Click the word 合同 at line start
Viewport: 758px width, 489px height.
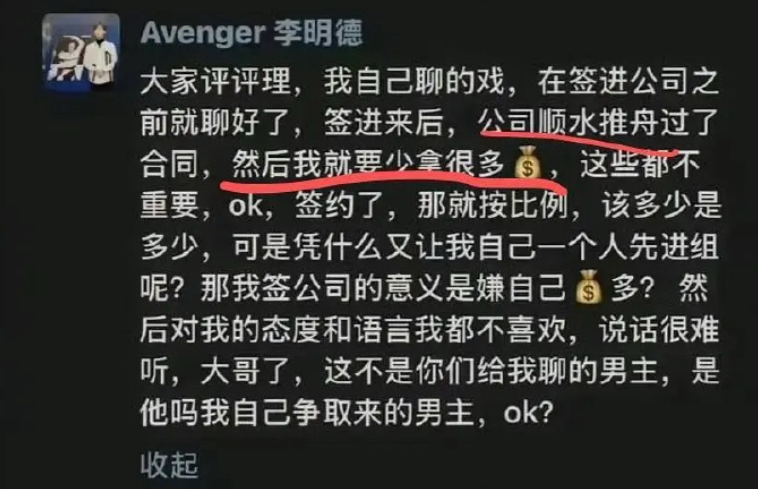pos(170,163)
